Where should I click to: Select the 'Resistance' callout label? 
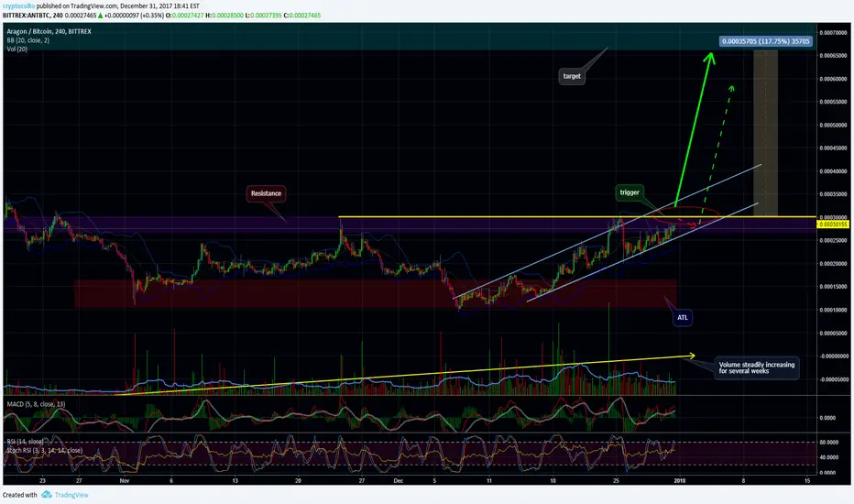coord(266,193)
